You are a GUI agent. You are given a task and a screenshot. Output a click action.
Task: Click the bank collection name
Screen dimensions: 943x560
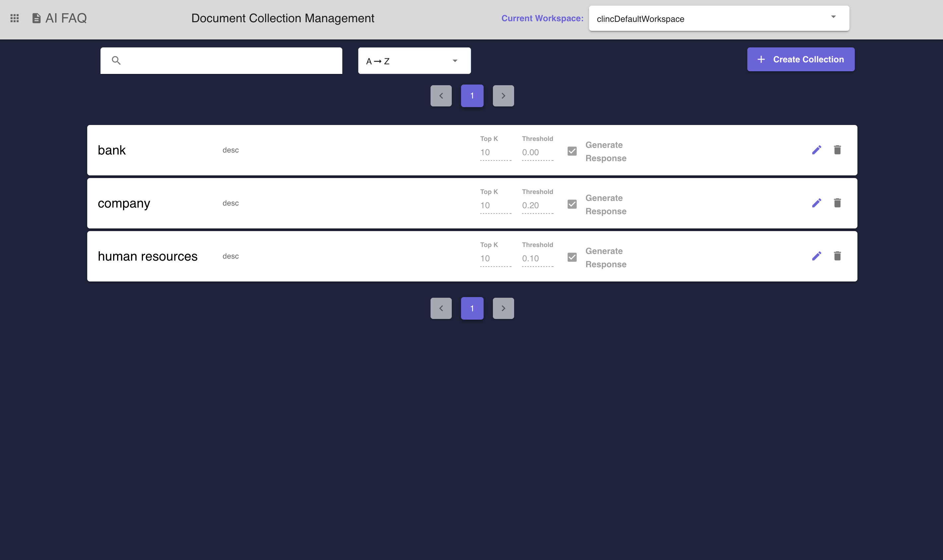(x=111, y=150)
